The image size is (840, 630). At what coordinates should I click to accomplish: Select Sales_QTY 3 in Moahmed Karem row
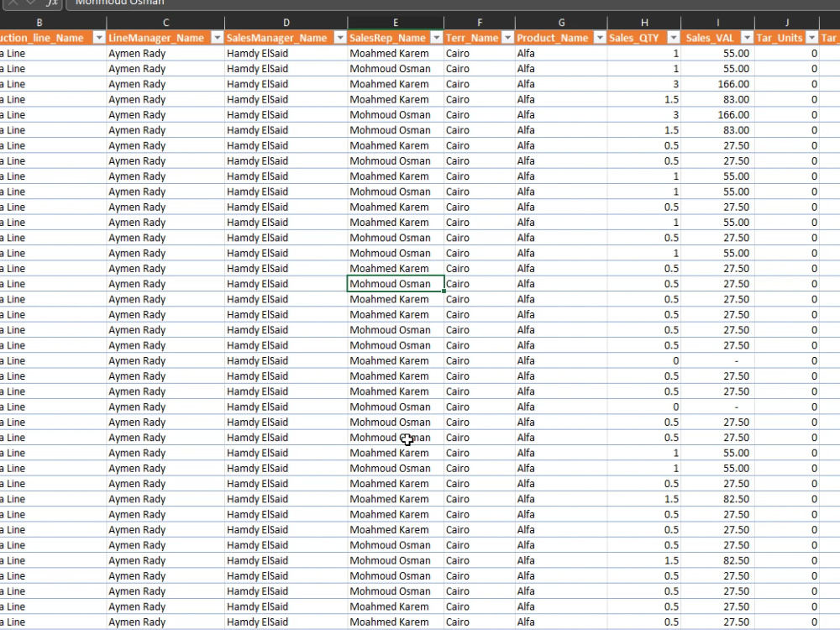tap(675, 84)
